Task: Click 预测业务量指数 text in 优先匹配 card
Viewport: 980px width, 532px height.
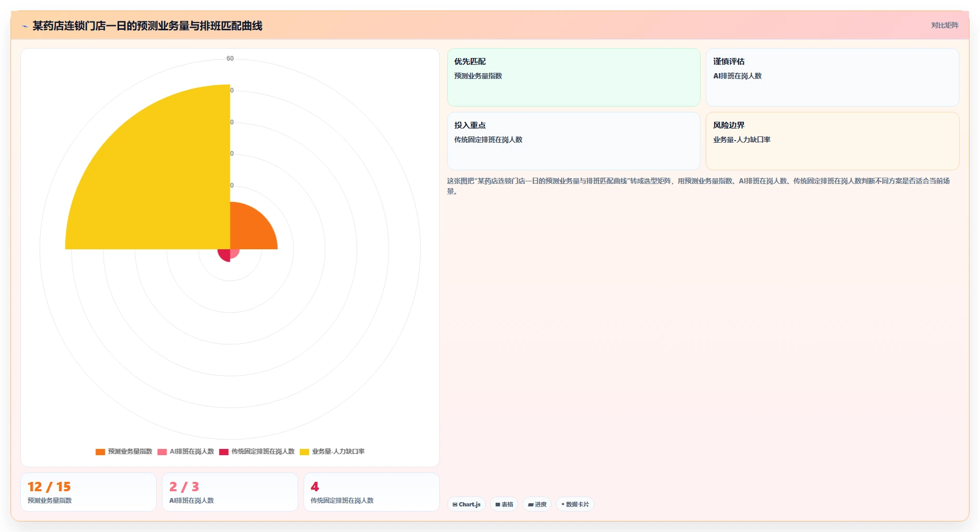Action: (478, 76)
